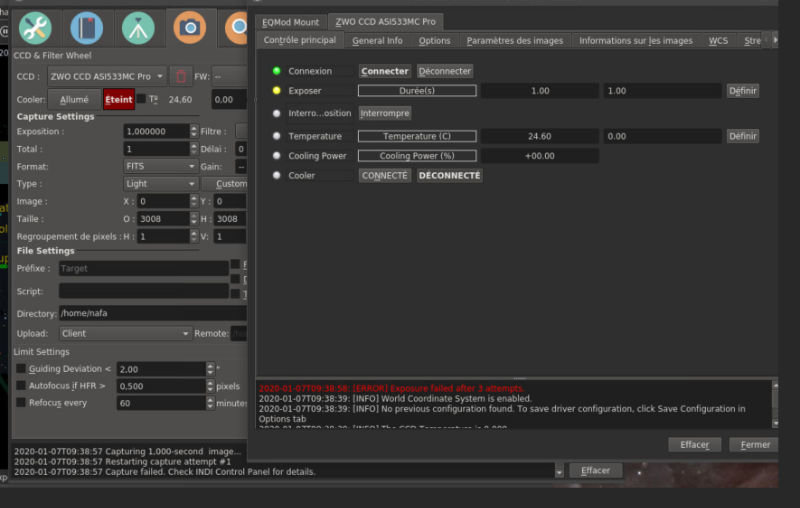The height and width of the screenshot is (508, 800).
Task: Open the CCD device dropdown
Action: [107, 77]
